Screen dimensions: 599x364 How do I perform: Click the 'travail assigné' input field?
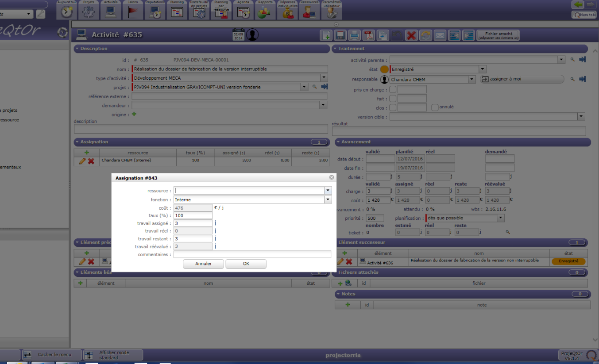pyautogui.click(x=193, y=223)
